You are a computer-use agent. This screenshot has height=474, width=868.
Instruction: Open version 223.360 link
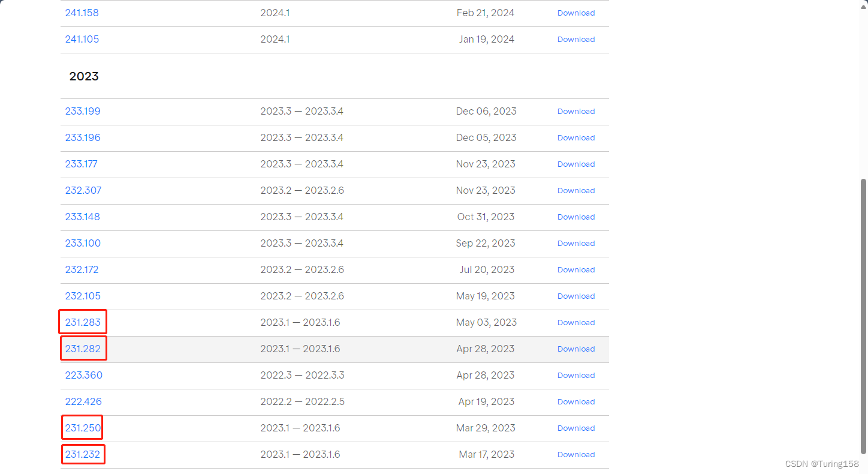coord(83,375)
